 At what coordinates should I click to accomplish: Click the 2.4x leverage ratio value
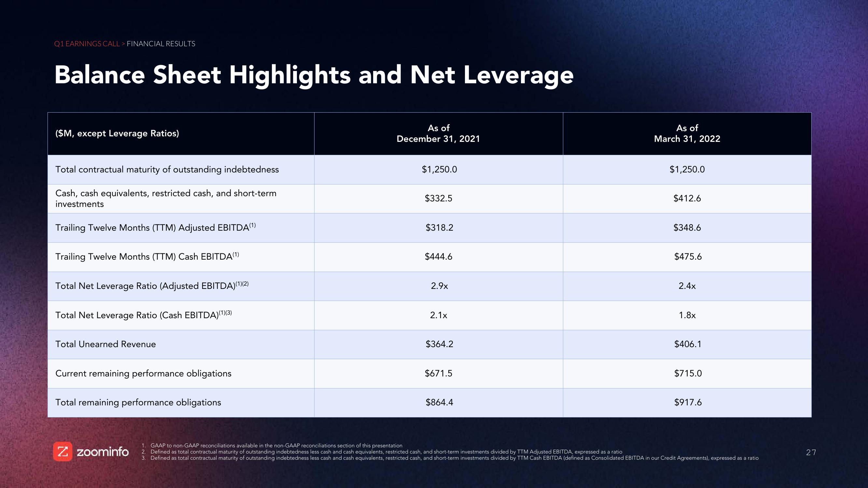687,286
